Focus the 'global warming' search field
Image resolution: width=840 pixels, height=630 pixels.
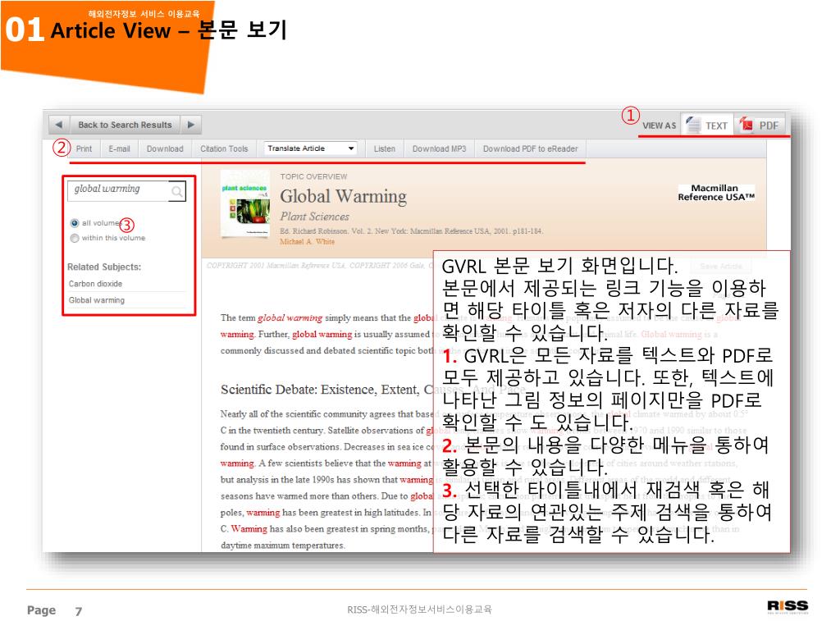pyautogui.click(x=118, y=191)
